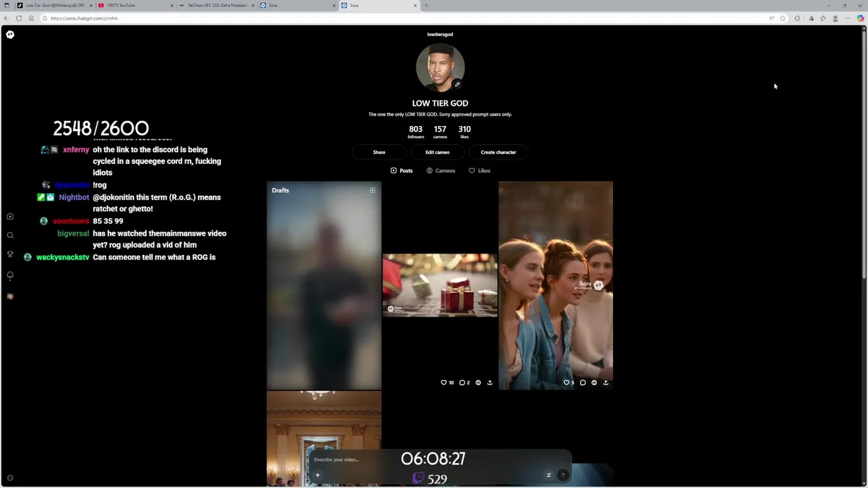Add the page to favorites with the star
The image size is (868, 488).
[x=783, y=18]
